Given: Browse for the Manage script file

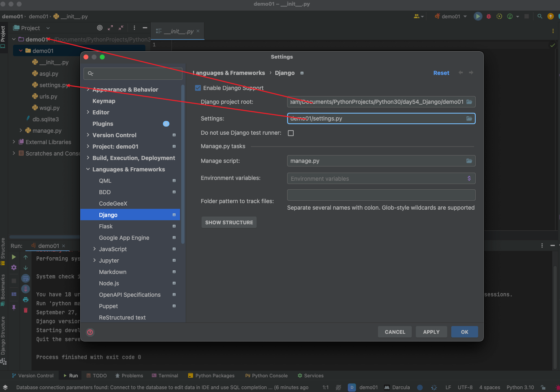Looking at the screenshot, I should (469, 161).
